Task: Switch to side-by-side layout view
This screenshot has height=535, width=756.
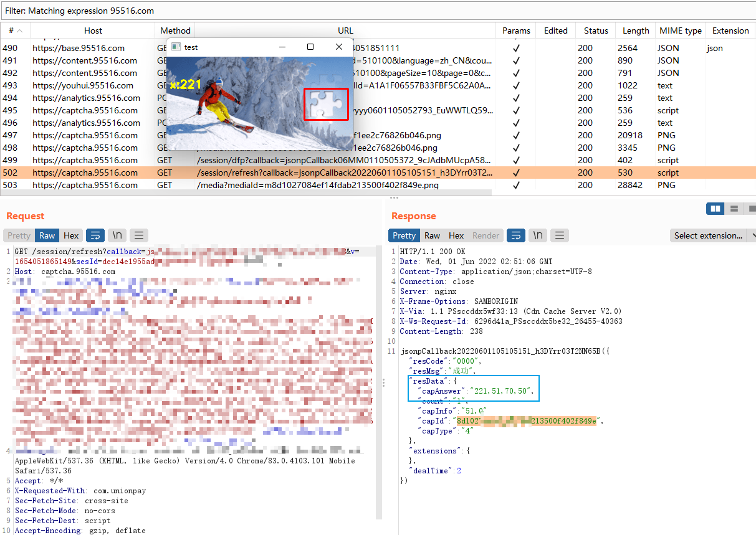Action: point(715,209)
